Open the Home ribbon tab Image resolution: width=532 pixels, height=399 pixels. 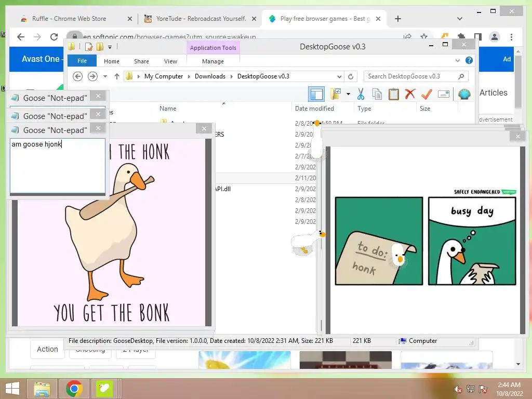tap(112, 61)
